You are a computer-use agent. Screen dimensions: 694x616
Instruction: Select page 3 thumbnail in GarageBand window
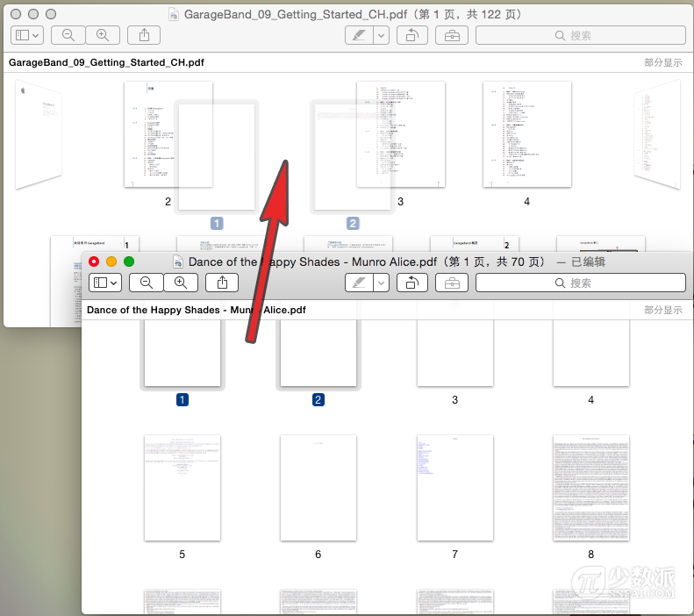[401, 134]
